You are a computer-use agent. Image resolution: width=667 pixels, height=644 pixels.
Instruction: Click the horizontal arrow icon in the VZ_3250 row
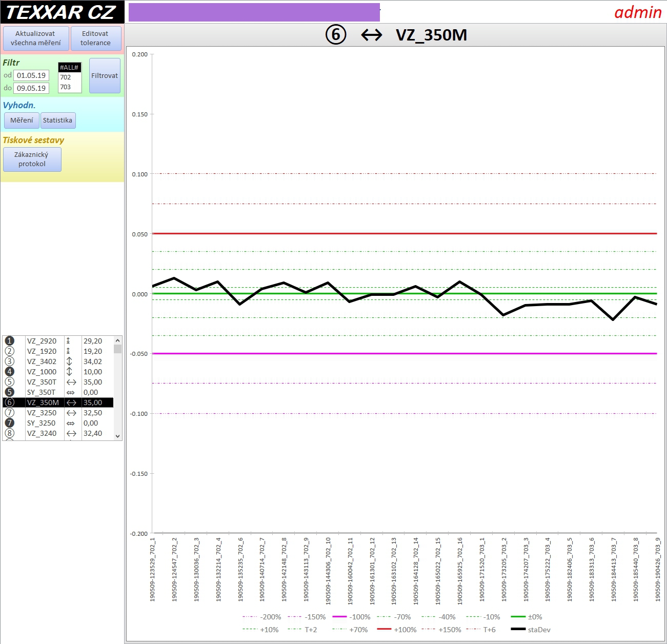71,413
